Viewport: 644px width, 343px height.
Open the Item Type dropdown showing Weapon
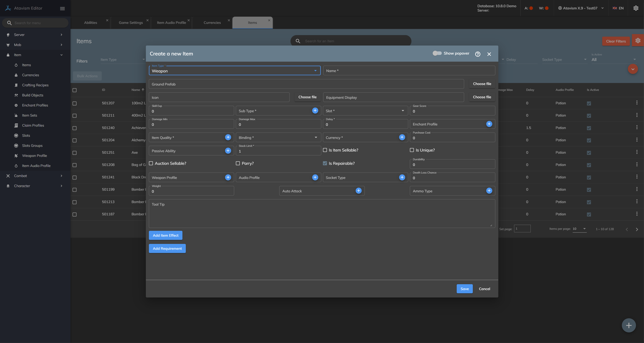point(234,71)
